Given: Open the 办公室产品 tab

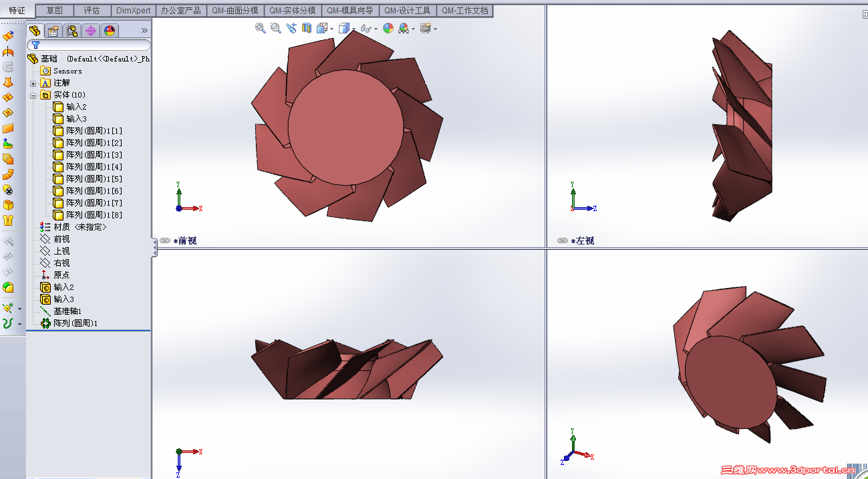Looking at the screenshot, I should pos(180,11).
